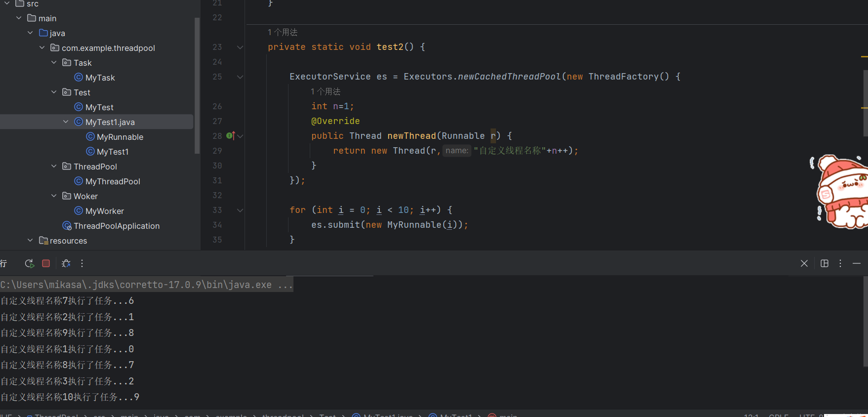This screenshot has width=868, height=417.
Task: Select ThreadPoolApplication in the project tree
Action: tap(117, 226)
